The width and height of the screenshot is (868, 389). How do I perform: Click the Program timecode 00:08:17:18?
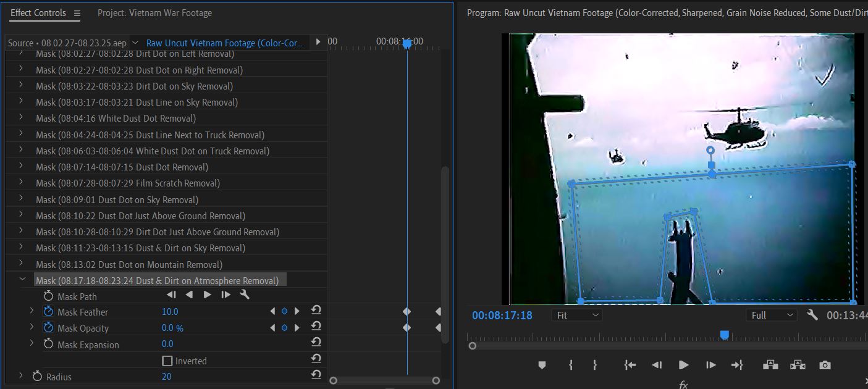(502, 315)
